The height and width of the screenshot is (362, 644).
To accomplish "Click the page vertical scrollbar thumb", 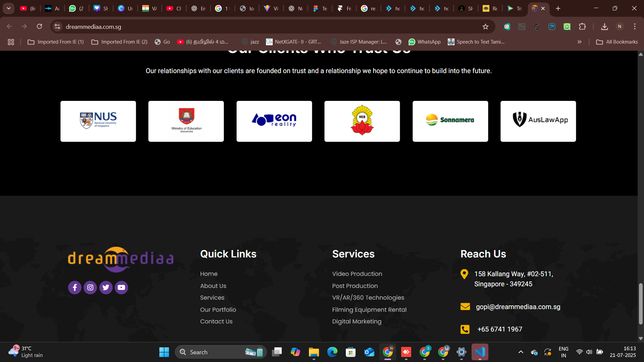I will click(641, 304).
